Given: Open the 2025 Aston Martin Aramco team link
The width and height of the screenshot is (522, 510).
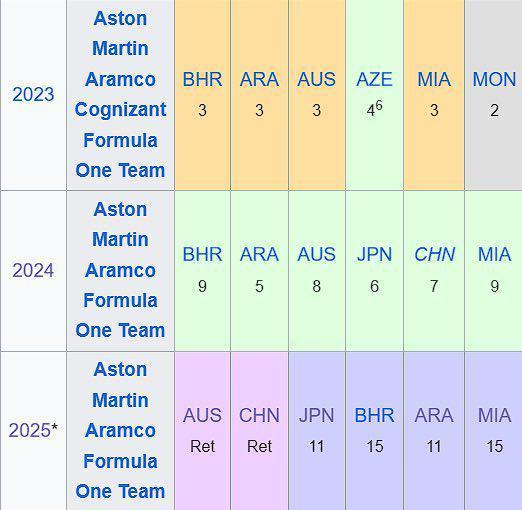Looking at the screenshot, I should click(x=120, y=430).
